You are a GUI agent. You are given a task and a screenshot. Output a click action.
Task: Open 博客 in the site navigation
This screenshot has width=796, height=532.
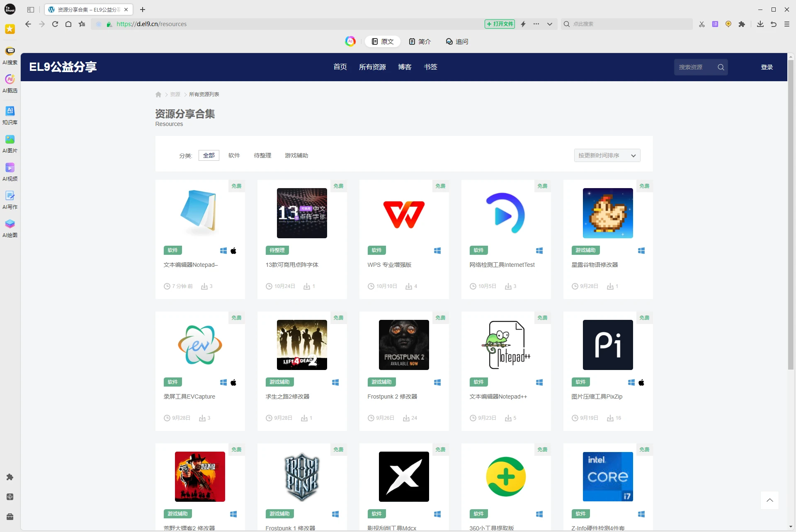click(405, 67)
